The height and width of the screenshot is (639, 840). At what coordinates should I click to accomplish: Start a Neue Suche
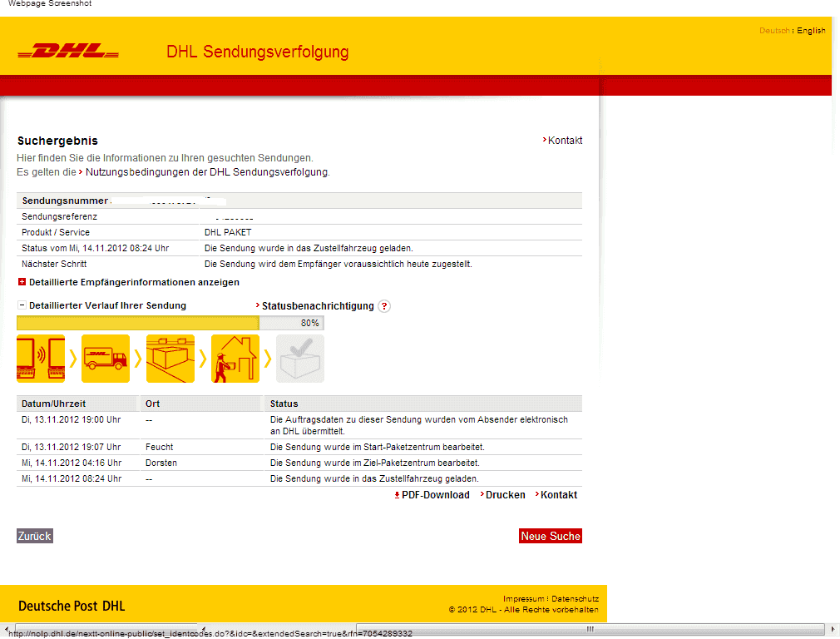551,536
